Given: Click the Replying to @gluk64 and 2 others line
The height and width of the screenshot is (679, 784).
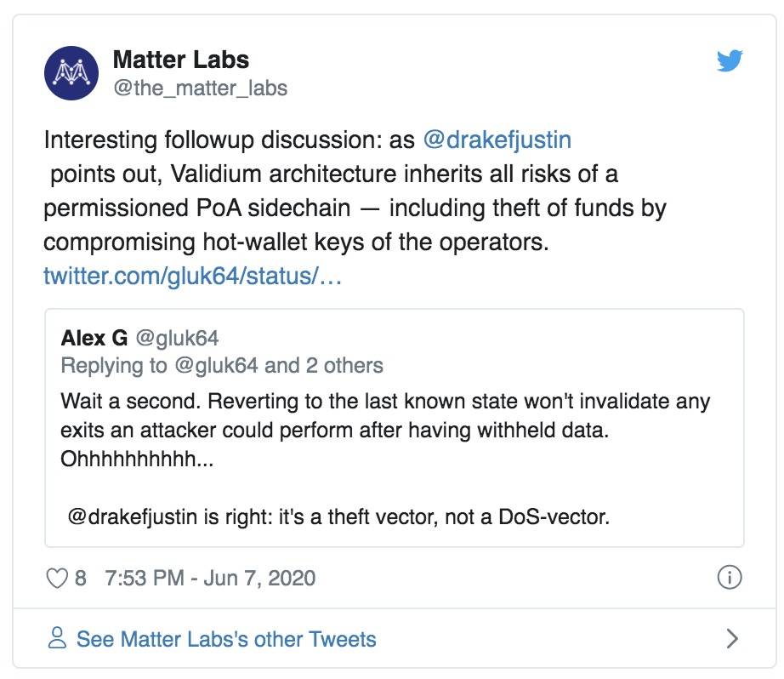Looking at the screenshot, I should pos(222,365).
